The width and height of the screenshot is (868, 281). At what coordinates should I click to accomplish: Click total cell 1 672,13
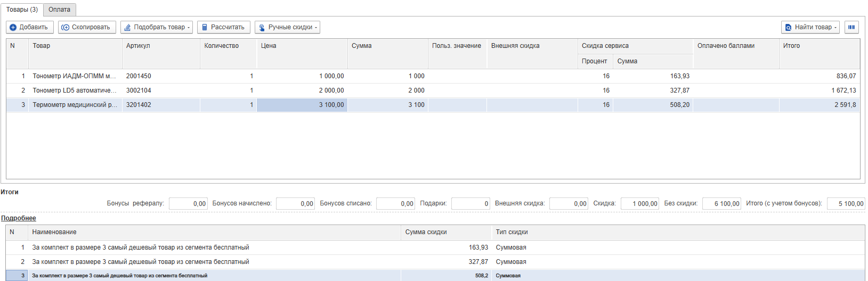tap(820, 90)
